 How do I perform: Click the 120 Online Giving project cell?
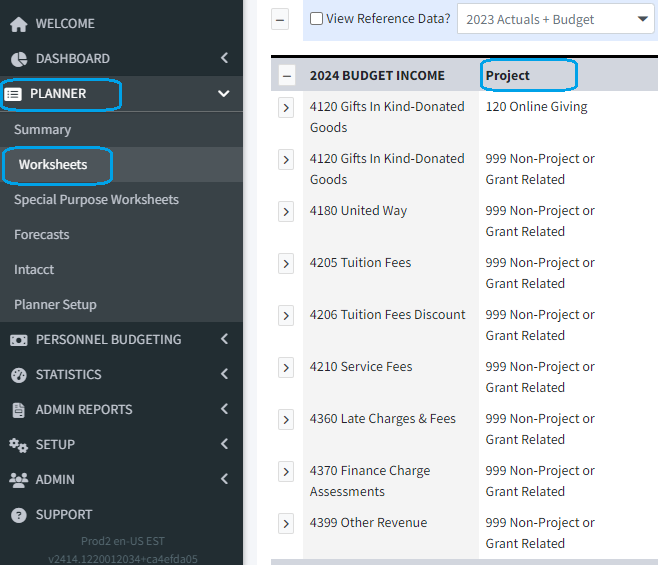pyautogui.click(x=536, y=107)
